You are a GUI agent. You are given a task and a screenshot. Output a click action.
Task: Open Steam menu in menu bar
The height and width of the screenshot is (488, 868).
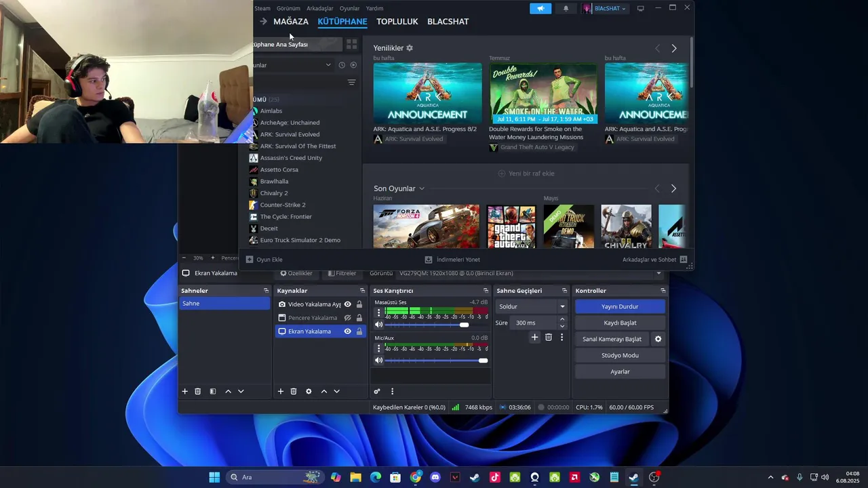click(262, 8)
